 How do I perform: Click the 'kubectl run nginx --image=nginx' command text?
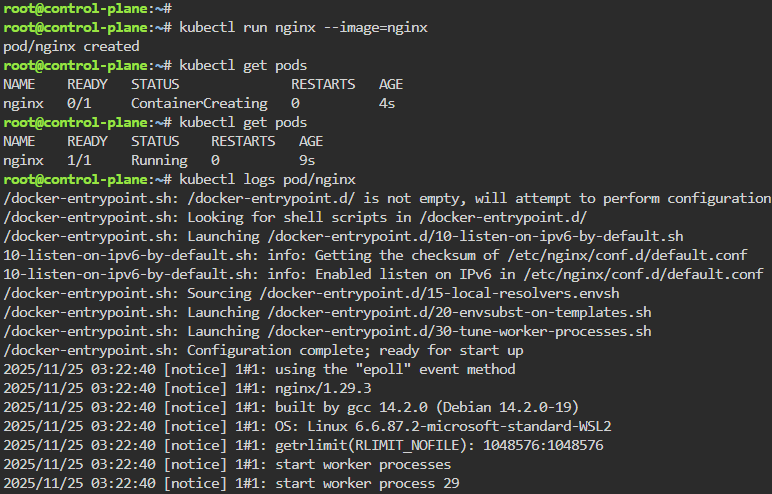pyautogui.click(x=303, y=27)
